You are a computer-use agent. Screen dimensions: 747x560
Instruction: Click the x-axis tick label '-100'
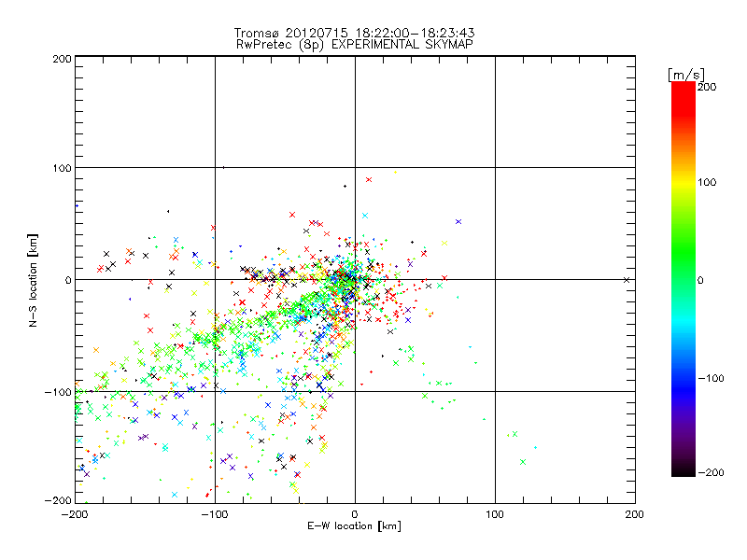(x=215, y=514)
